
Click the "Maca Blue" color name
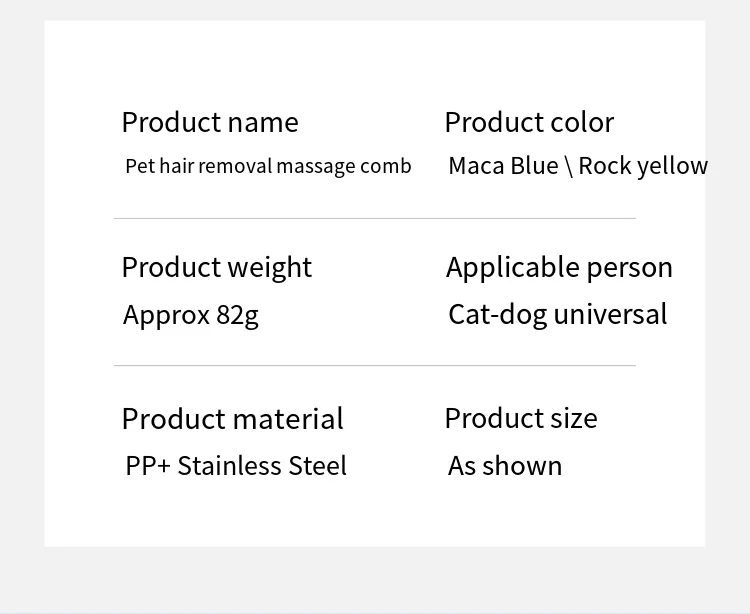(503, 166)
